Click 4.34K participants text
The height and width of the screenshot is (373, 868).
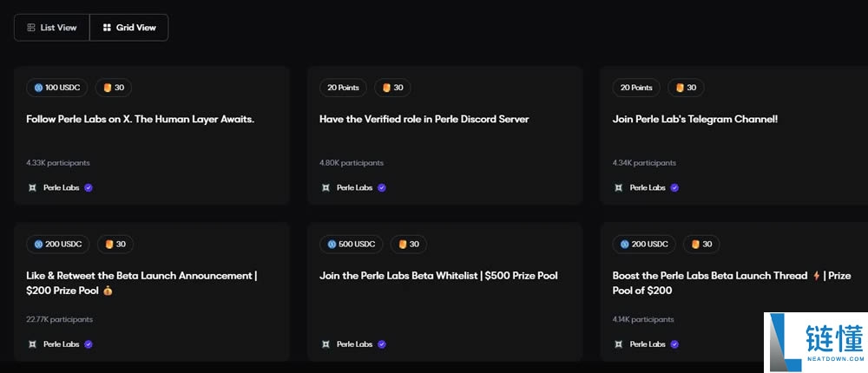click(644, 163)
